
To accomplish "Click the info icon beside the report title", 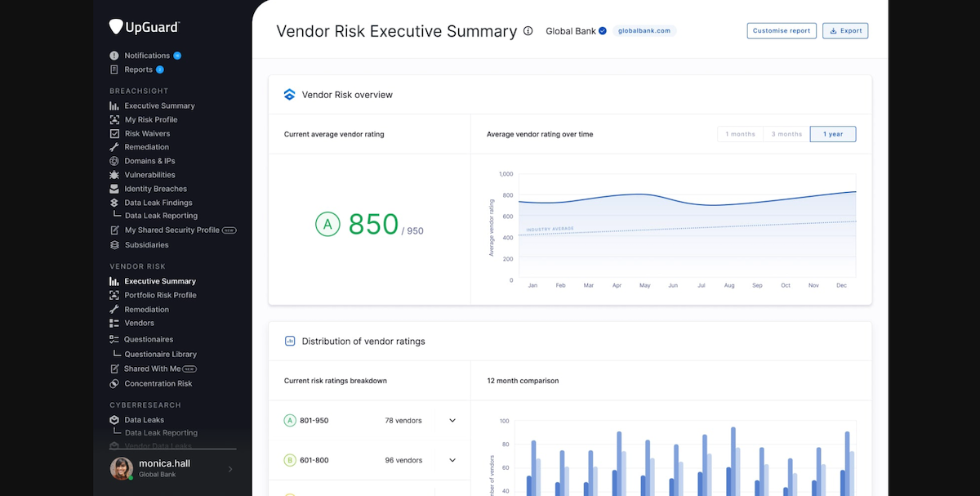I will pos(528,30).
